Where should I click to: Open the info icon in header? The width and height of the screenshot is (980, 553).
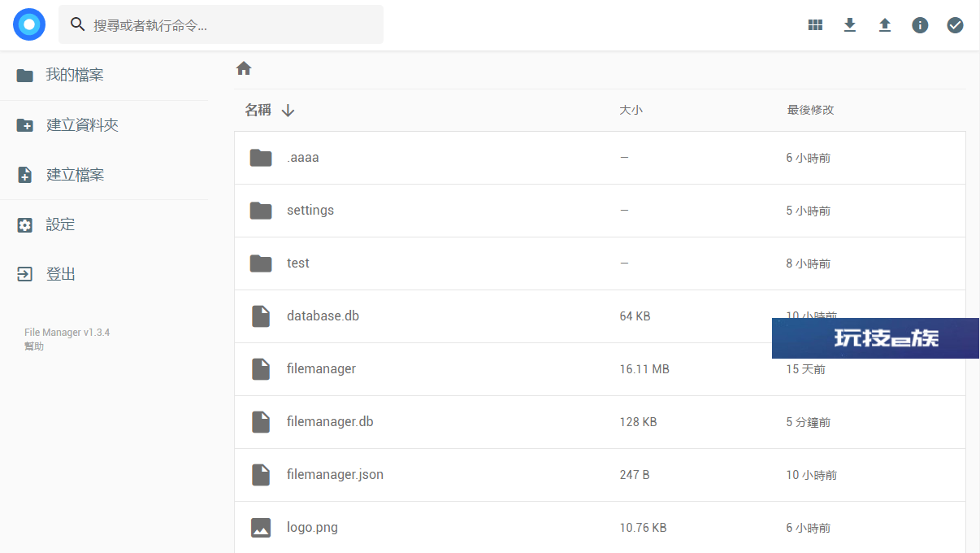(x=920, y=25)
